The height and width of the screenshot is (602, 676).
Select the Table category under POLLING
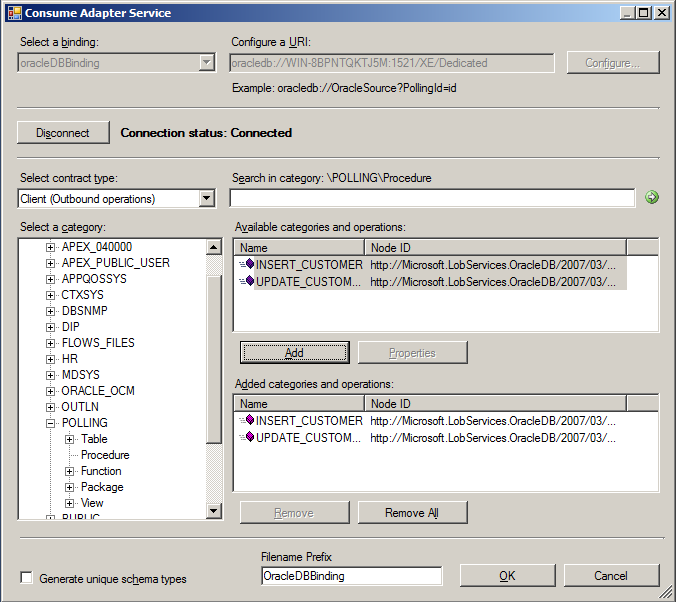(94, 439)
